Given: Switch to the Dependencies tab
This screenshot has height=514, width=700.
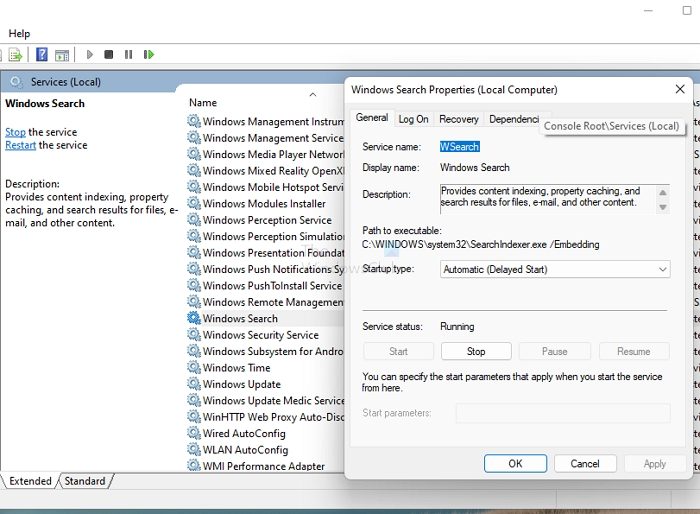Looking at the screenshot, I should tap(513, 119).
